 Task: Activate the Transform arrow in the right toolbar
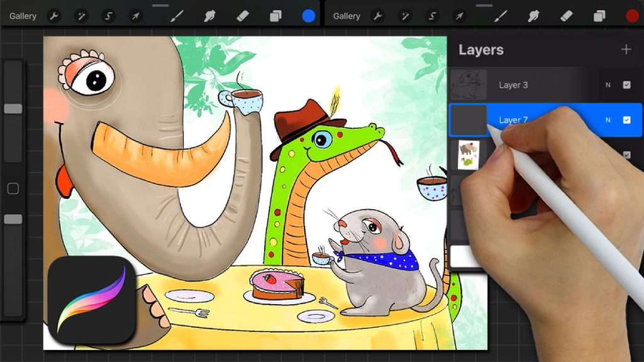[x=458, y=16]
